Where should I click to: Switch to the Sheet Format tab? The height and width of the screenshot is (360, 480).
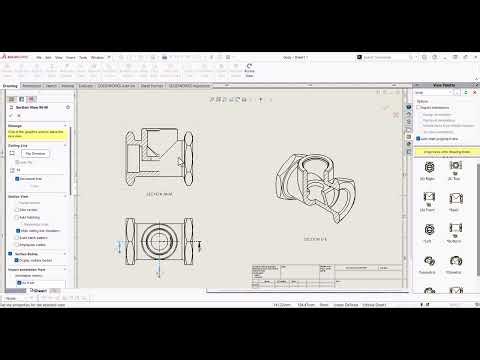[x=152, y=86]
